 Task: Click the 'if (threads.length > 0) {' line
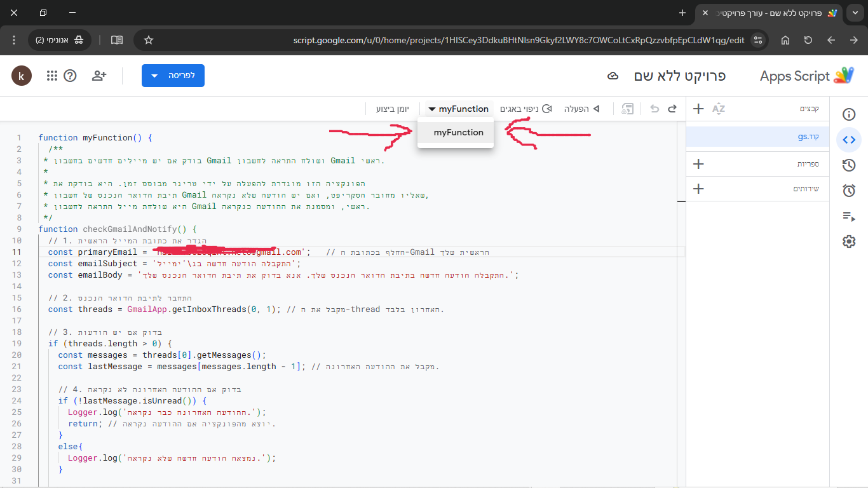coord(110,343)
